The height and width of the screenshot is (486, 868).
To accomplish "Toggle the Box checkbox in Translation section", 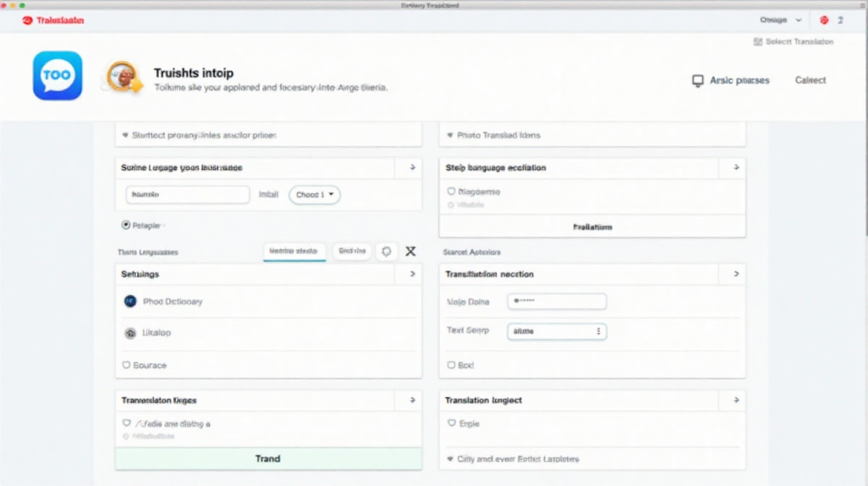I will (451, 365).
